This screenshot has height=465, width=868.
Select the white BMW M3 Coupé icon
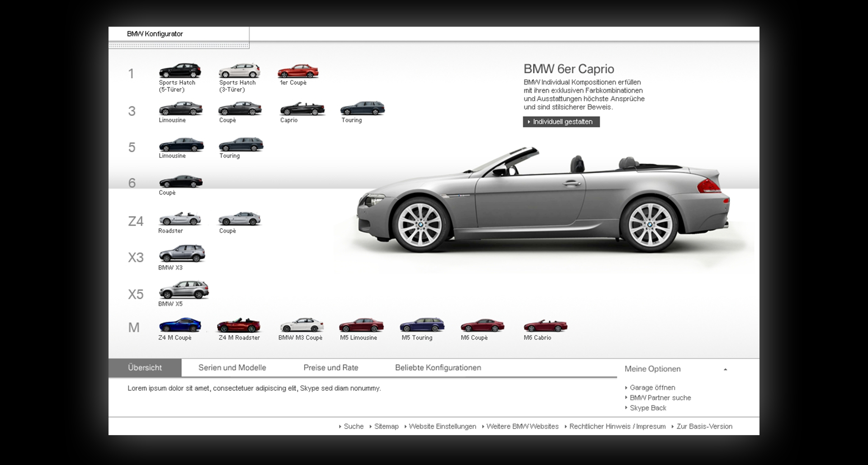pos(302,325)
